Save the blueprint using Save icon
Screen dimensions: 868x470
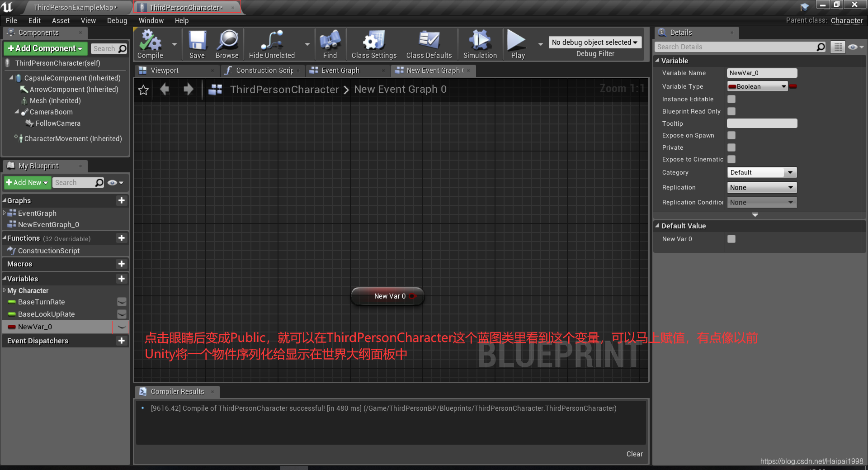197,44
